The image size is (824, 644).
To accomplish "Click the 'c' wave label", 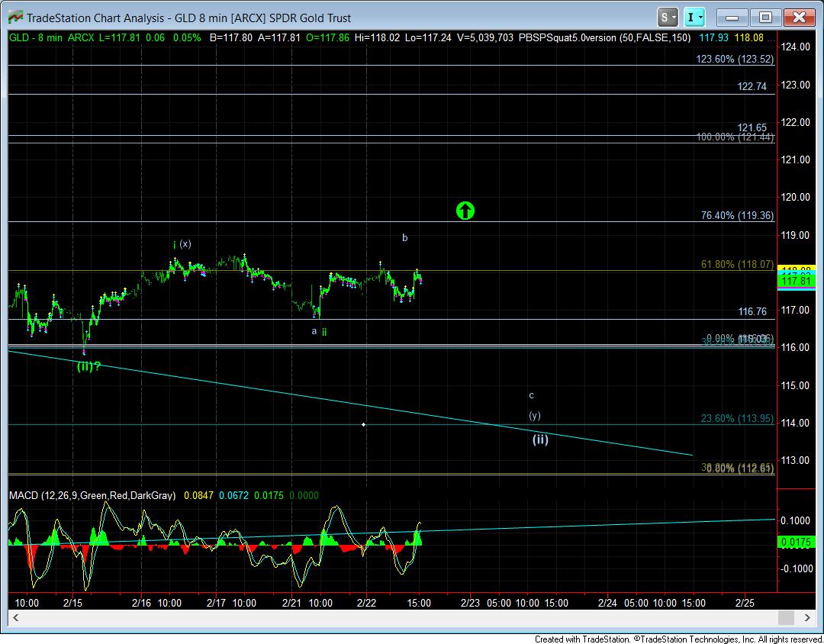I will coord(531,395).
